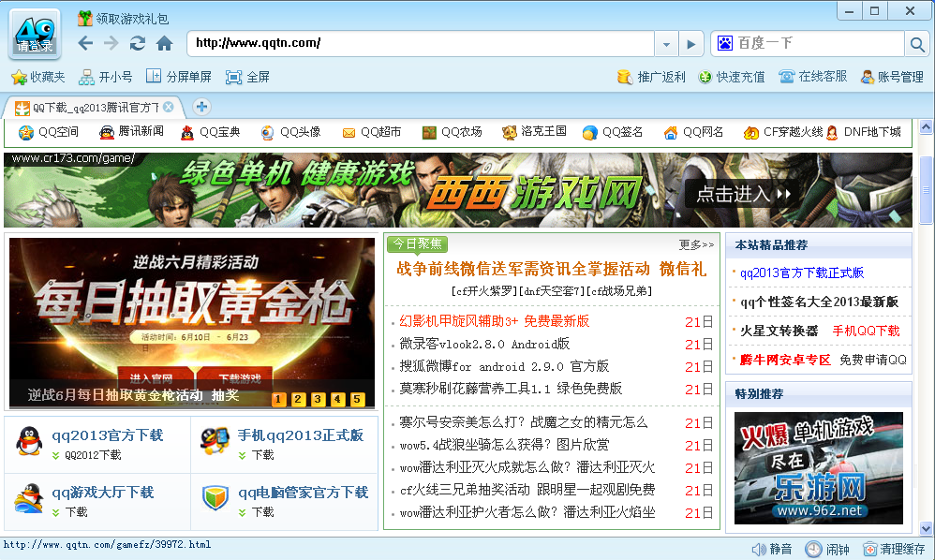The height and width of the screenshot is (560, 935).
Task: Click qq2013官方下载 link
Action: (107, 435)
